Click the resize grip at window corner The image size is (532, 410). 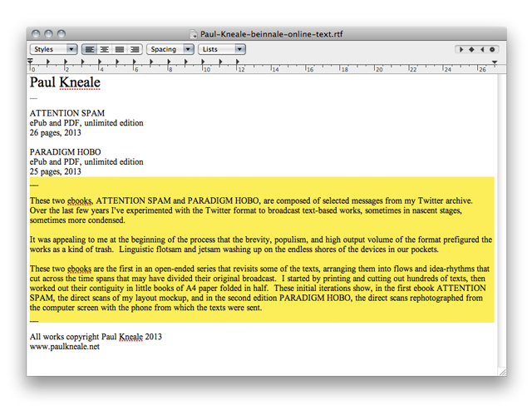point(500,371)
